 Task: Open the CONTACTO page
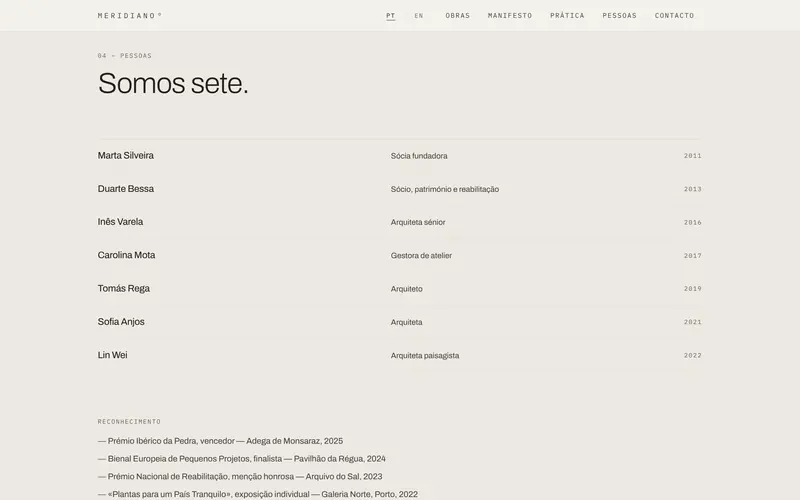point(674,16)
